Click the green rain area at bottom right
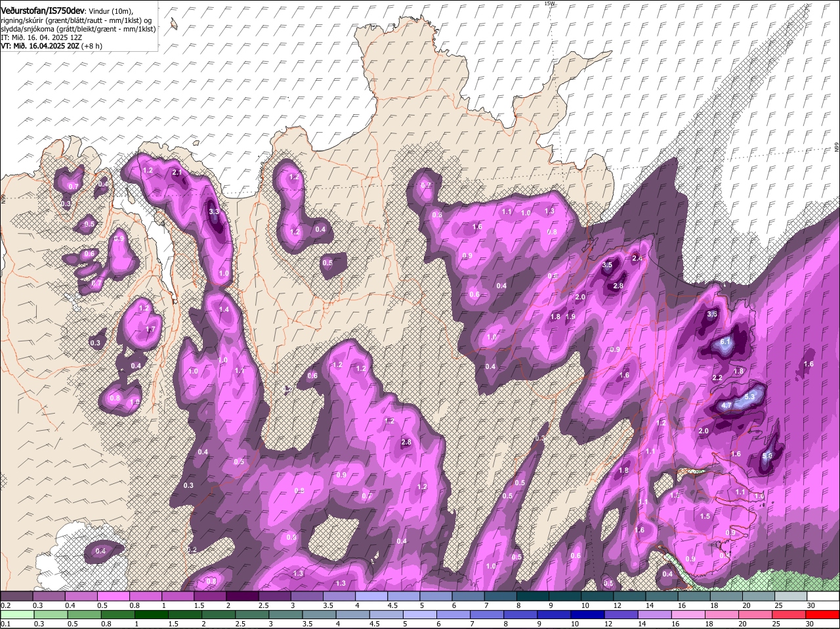The image size is (840, 629). (x=781, y=582)
